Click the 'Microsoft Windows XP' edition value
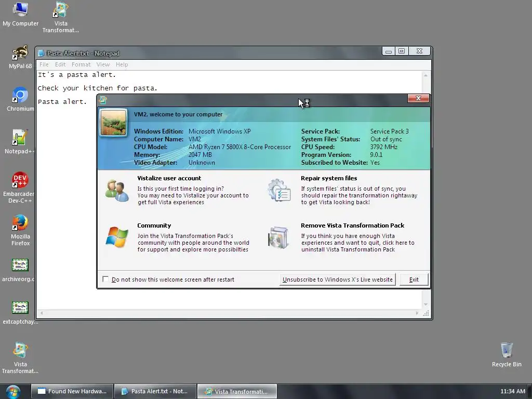Screen dimensions: 532x399 220,131
